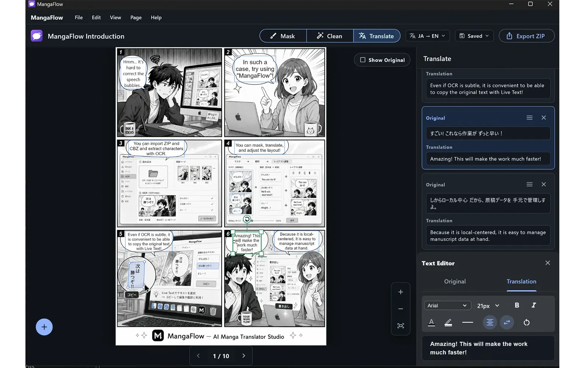Click the rotation handle above the selected text box
Image resolution: width=588 pixels, height=368 pixels.
[x=247, y=219]
